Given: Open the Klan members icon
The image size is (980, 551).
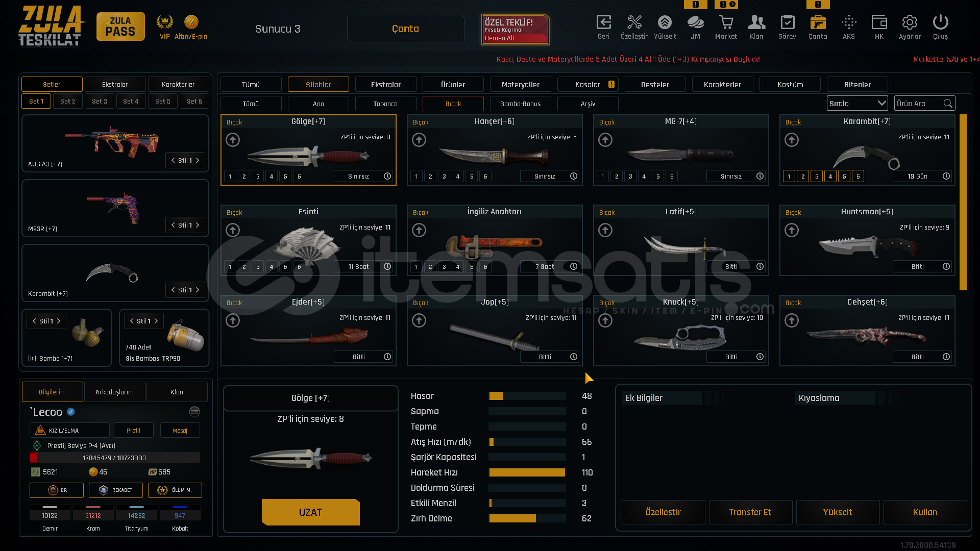Looking at the screenshot, I should pyautogui.click(x=756, y=22).
